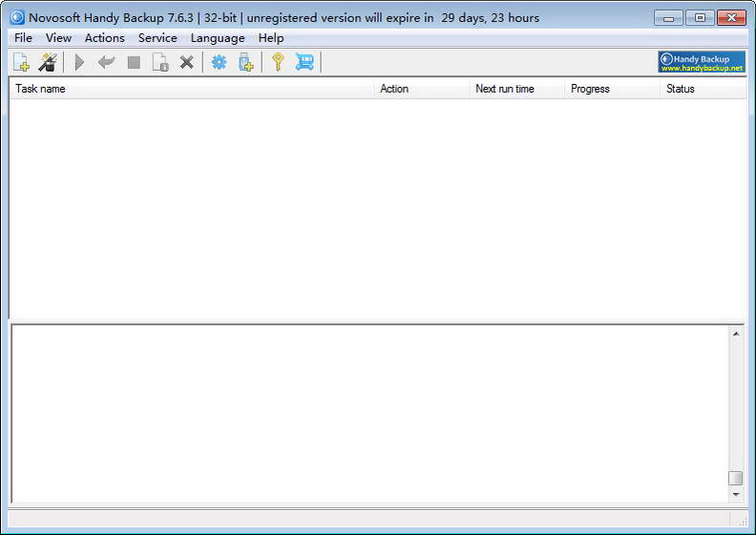Open registration with the yellow key icon

coord(278,62)
